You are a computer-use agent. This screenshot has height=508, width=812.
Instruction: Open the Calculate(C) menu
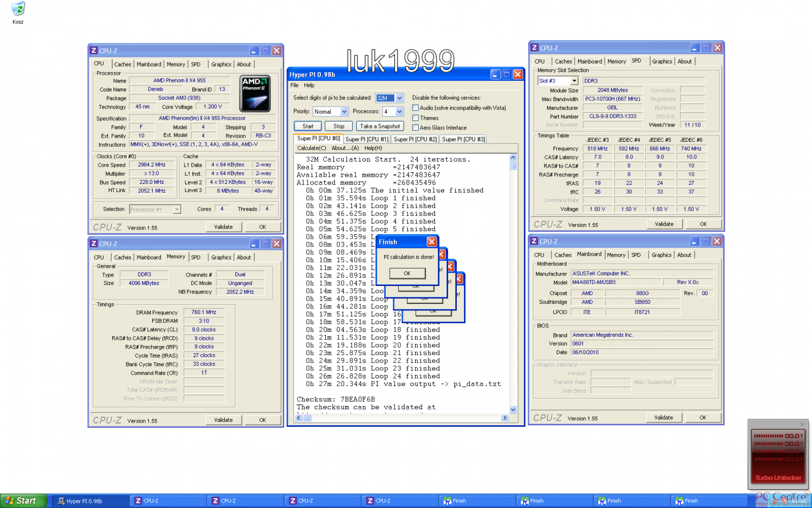(x=312, y=148)
